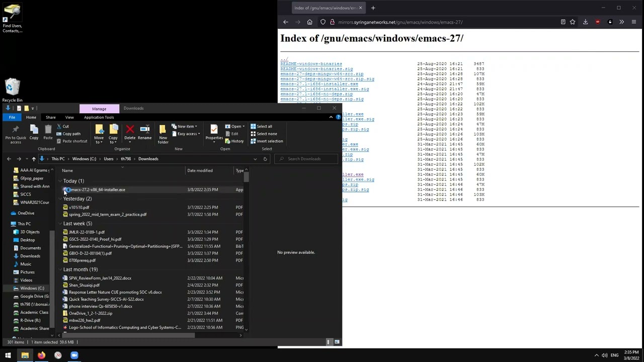Click Users in the breadcrumb path
Image resolution: width=644 pixels, height=362 pixels.
point(109,159)
